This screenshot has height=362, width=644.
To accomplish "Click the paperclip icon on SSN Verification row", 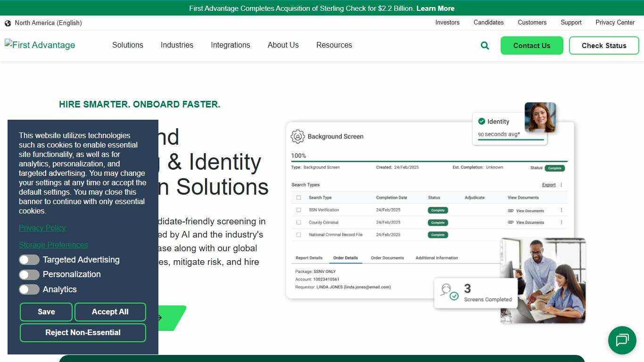I will pyautogui.click(x=510, y=210).
